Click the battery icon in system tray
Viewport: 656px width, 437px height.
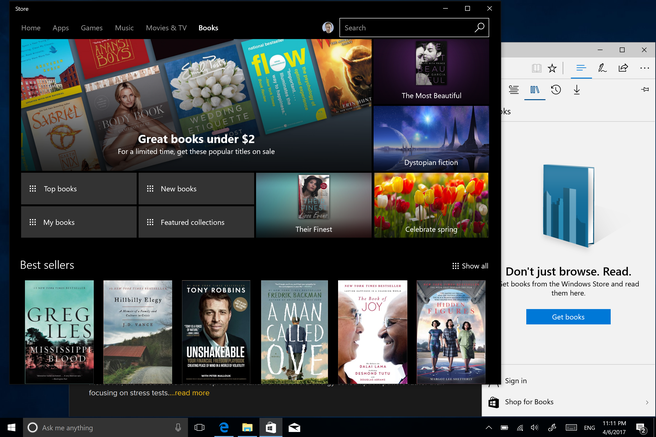[x=504, y=428]
